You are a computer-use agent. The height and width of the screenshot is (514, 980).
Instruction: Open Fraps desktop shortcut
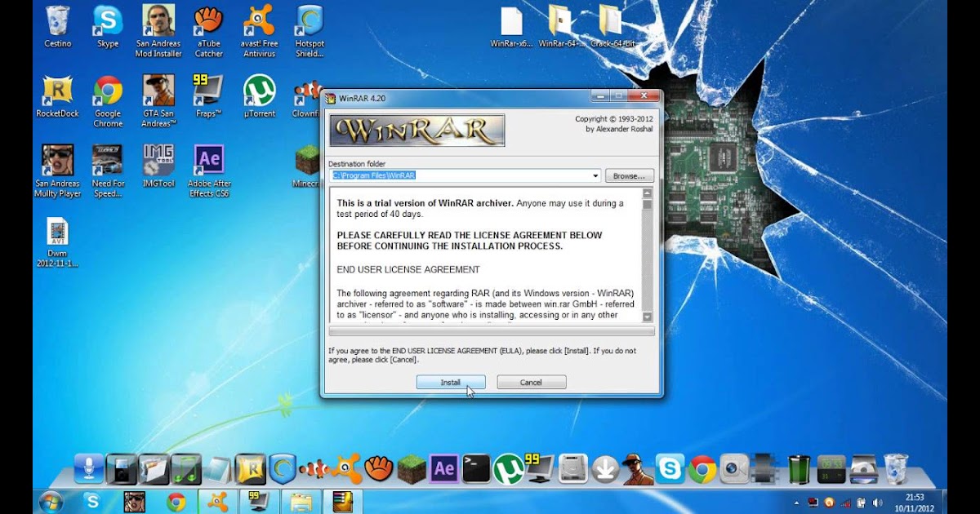pyautogui.click(x=209, y=96)
